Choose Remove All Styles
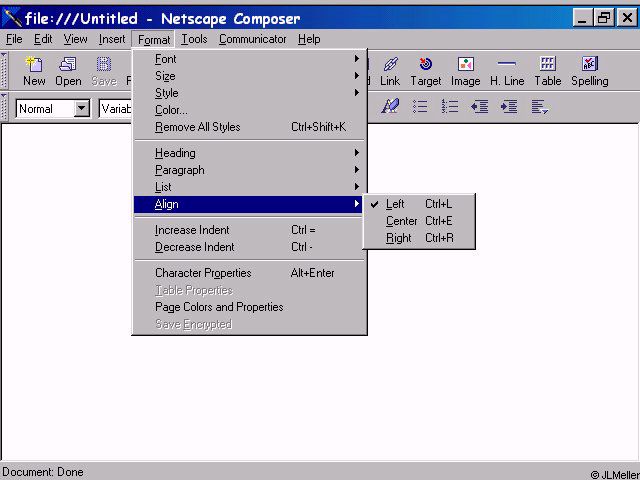Screen dimensions: 640x480 [x=249, y=127]
